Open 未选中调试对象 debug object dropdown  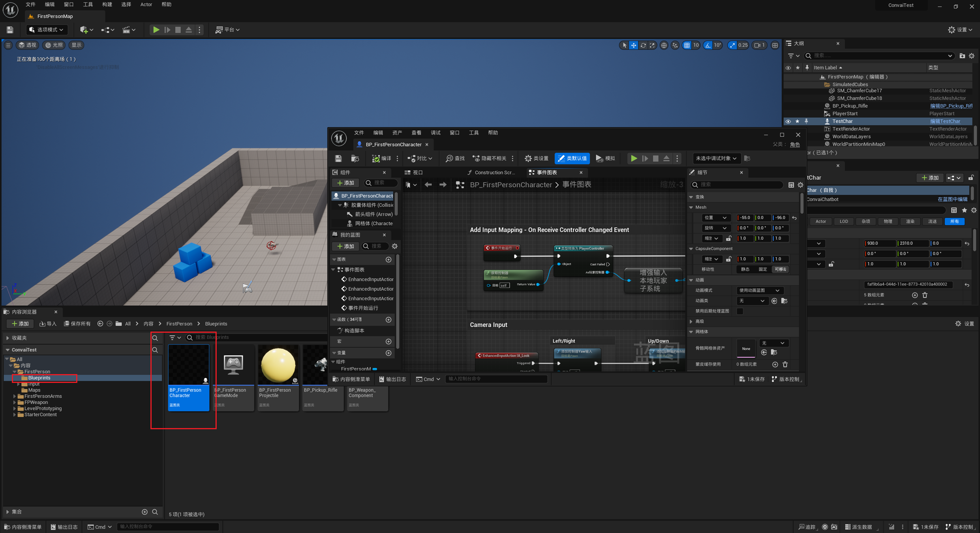coord(716,158)
